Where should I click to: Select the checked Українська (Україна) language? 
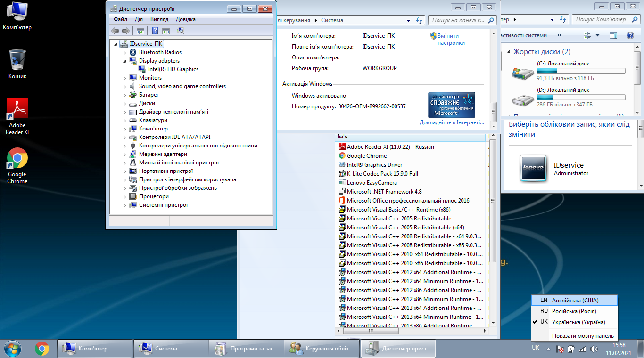click(578, 322)
